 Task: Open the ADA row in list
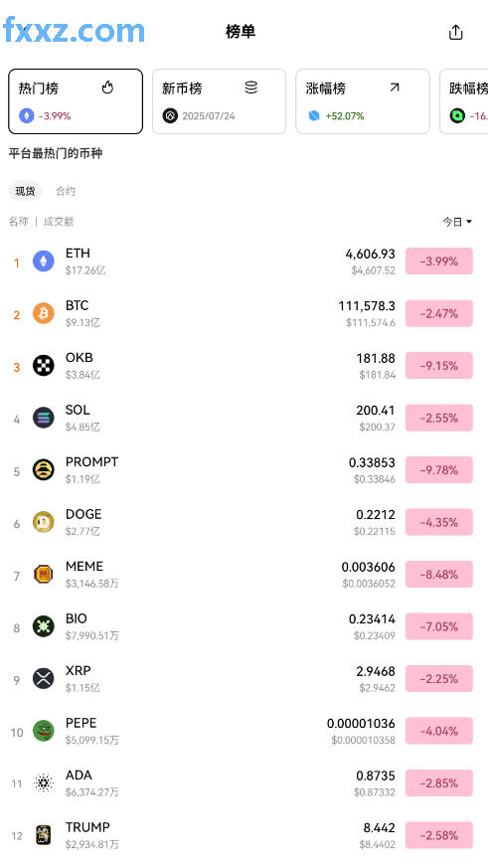tap(244, 782)
